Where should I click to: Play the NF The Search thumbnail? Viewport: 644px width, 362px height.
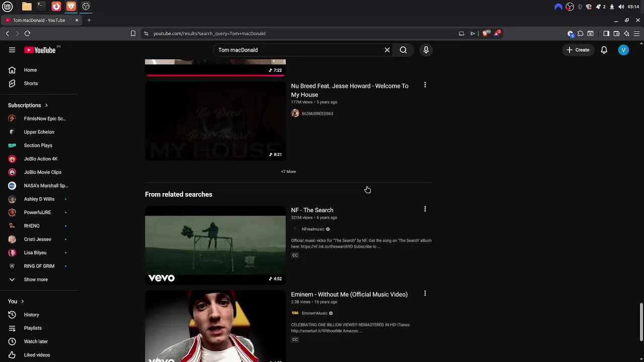(x=215, y=245)
